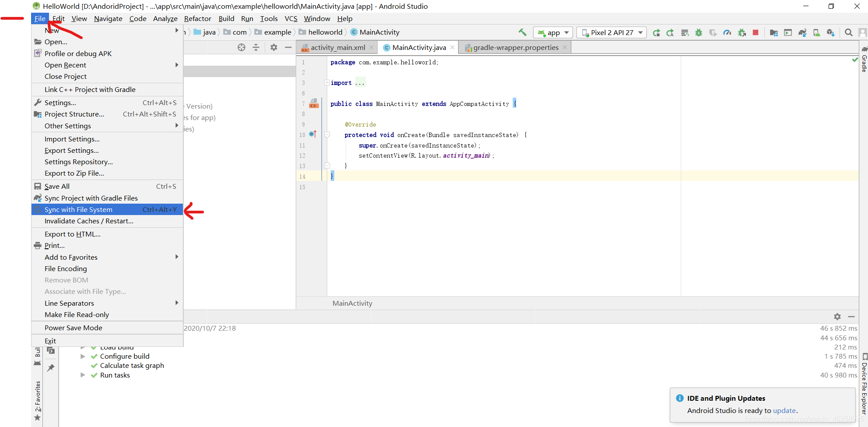This screenshot has height=427, width=868.
Task: Click the related XML file gutter icon
Action: tap(314, 104)
